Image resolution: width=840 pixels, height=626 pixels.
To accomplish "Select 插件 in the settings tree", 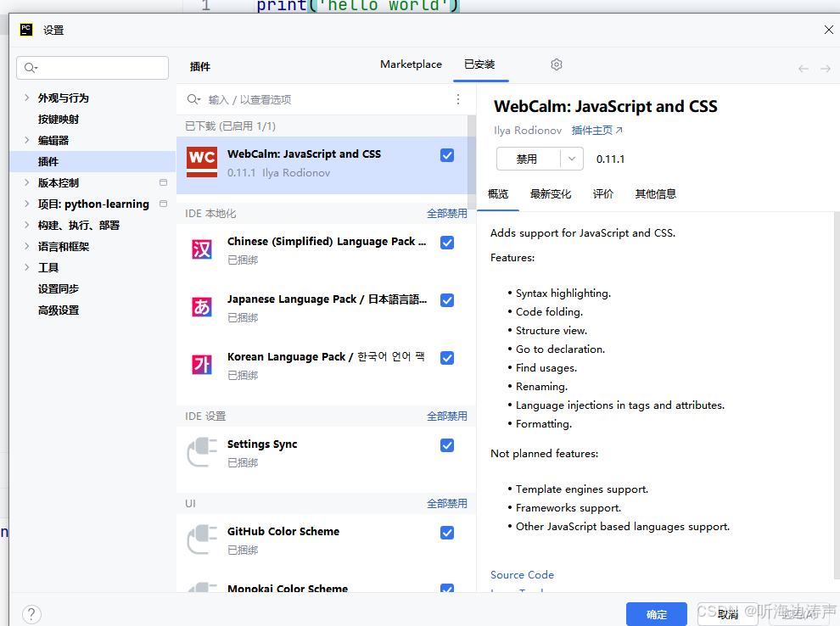I will pos(92,161).
